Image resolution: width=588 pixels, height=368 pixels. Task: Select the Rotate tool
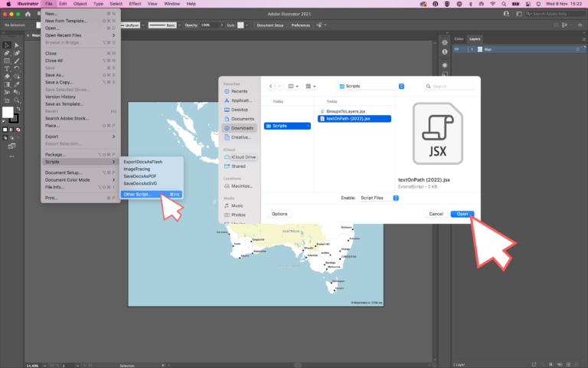17,69
